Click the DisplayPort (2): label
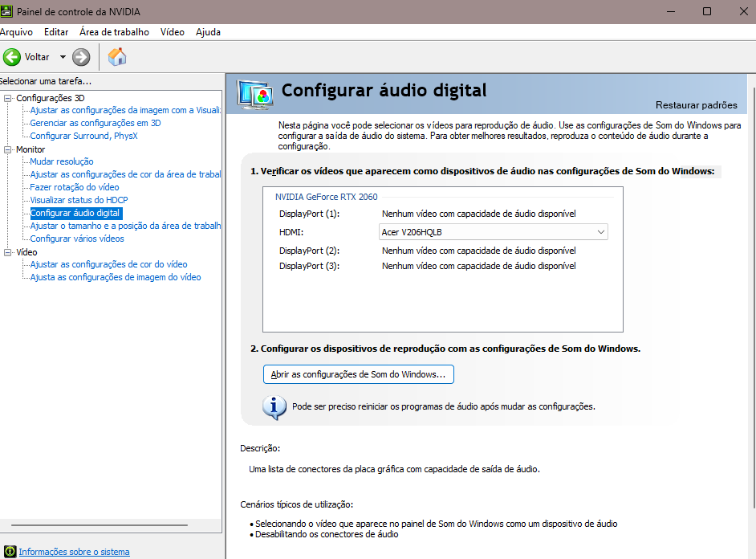Image resolution: width=756 pixels, height=559 pixels. pyautogui.click(x=310, y=251)
